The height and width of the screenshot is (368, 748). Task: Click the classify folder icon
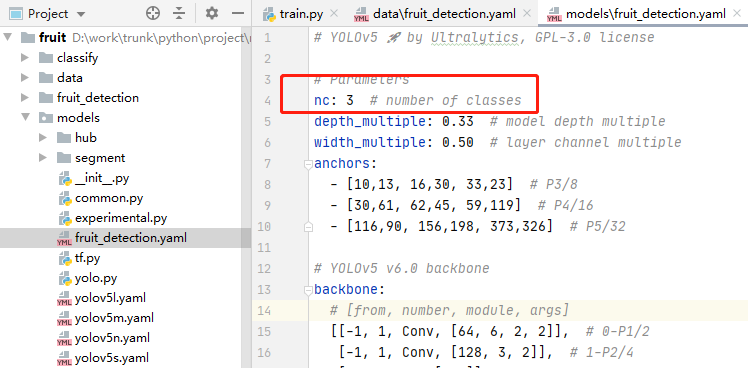point(46,58)
